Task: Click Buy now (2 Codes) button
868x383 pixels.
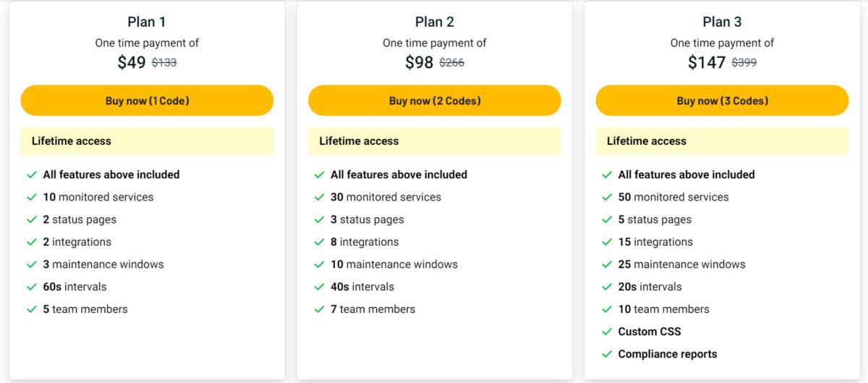Action: (x=435, y=101)
